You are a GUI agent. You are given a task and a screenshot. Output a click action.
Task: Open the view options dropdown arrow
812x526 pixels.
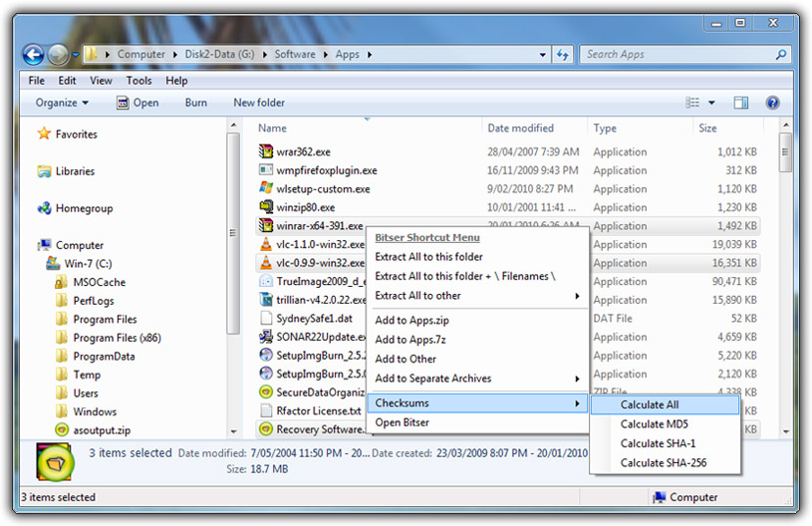pos(711,103)
